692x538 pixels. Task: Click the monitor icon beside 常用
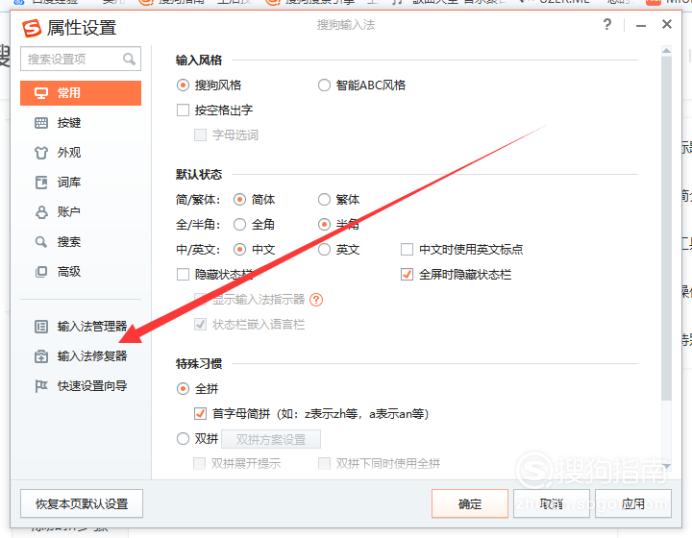point(41,93)
